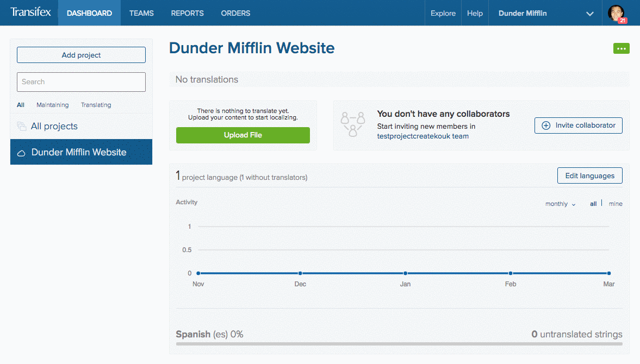Filter projects by Translating

[x=96, y=105]
